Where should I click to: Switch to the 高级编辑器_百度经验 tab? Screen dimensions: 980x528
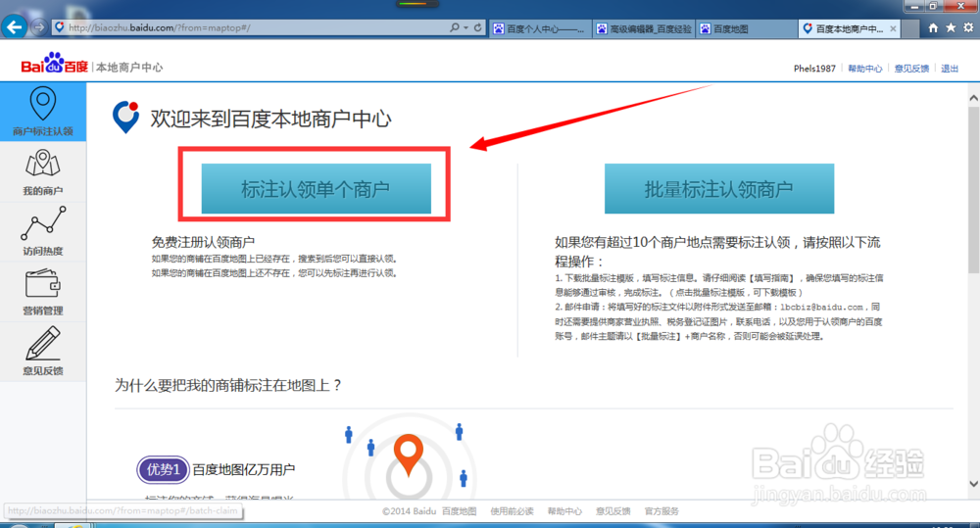[644, 28]
